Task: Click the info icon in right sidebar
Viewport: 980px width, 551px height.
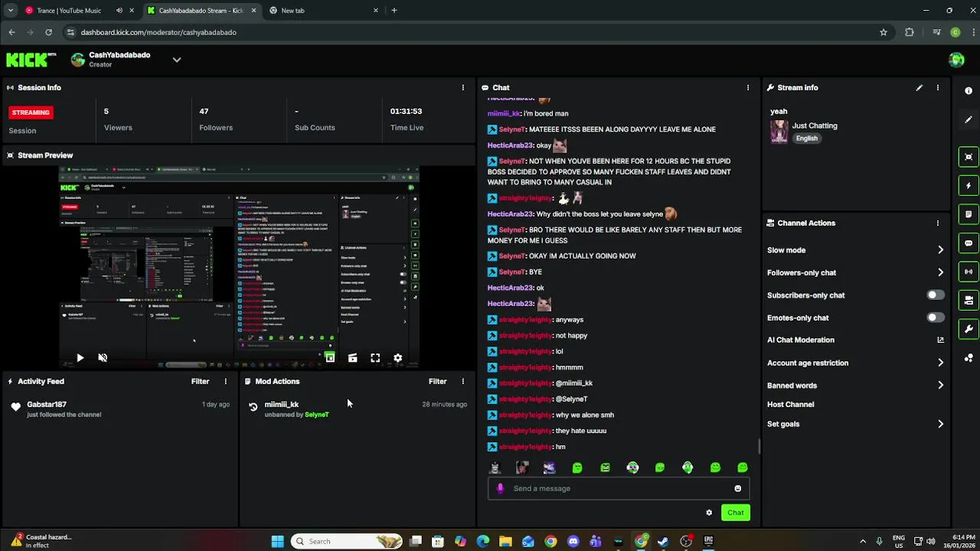Action: point(969,91)
